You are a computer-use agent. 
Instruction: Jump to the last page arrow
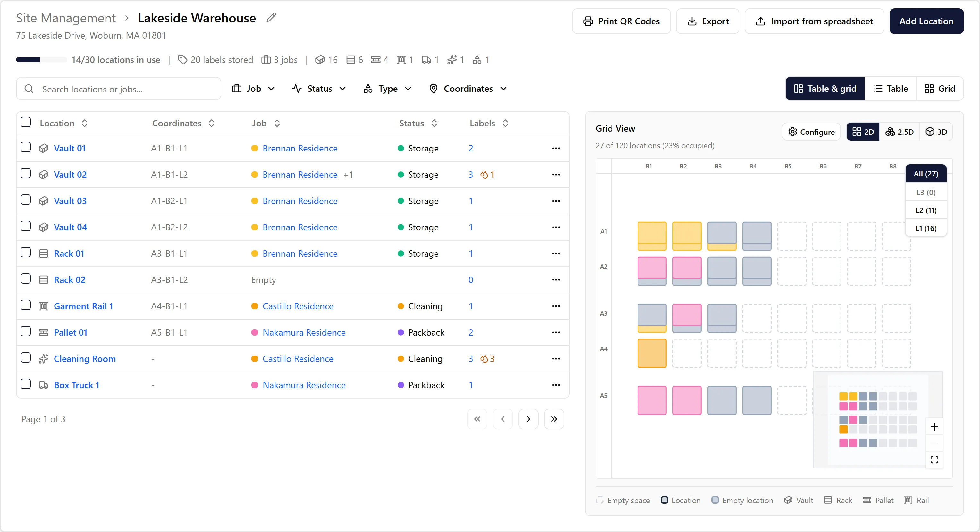[x=554, y=419]
